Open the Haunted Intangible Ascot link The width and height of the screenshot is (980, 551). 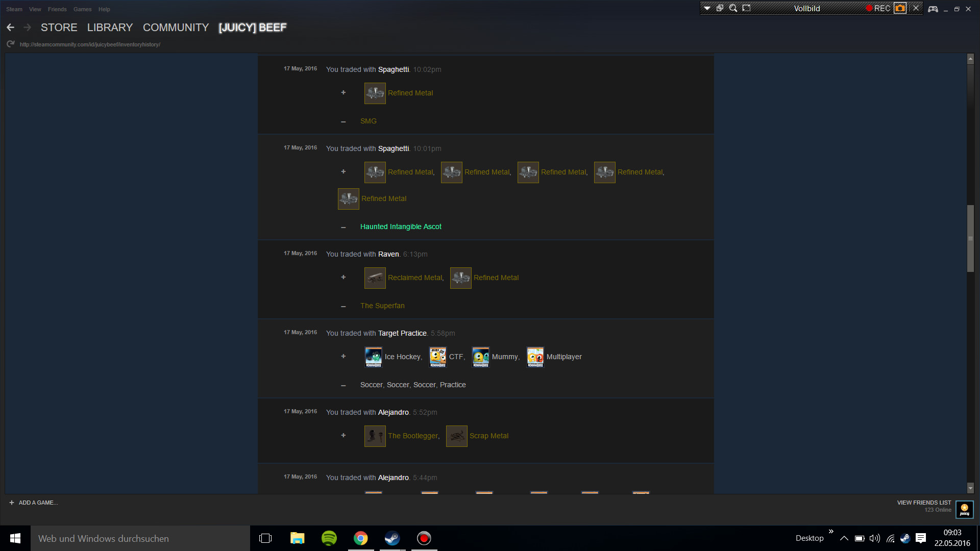point(401,227)
